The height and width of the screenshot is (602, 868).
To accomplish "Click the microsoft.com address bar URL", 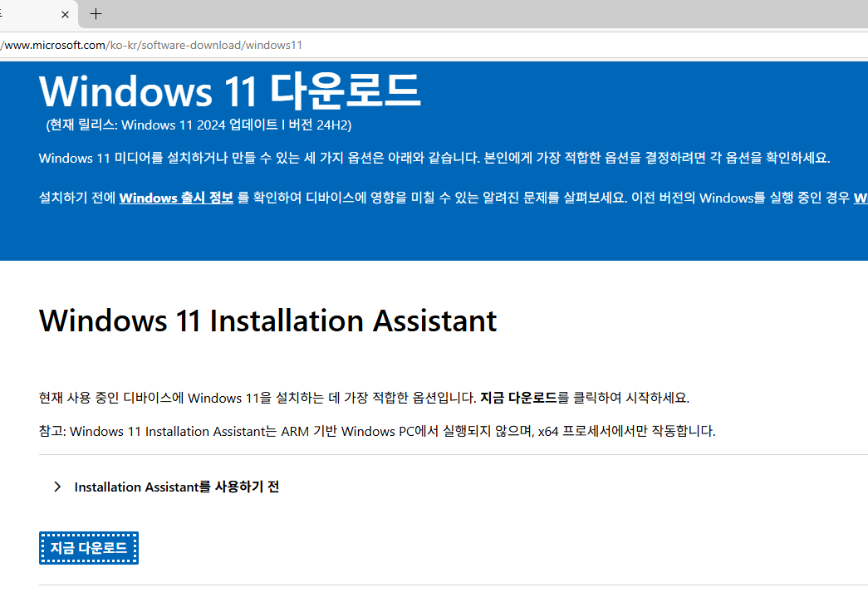I will tap(152, 46).
